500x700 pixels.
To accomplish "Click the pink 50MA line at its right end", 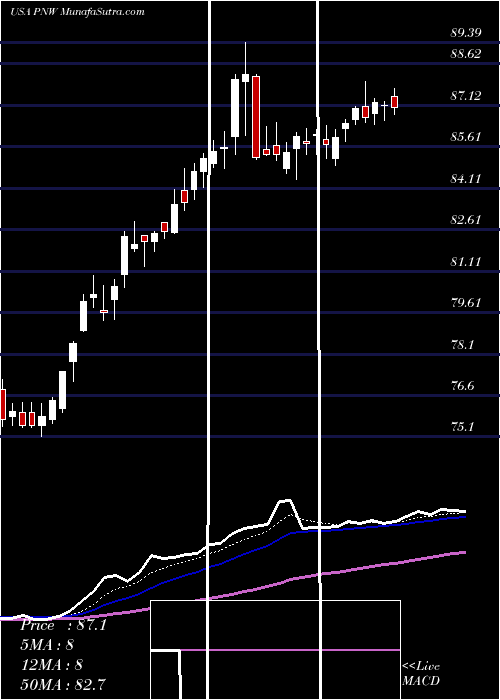I will coord(463,553).
